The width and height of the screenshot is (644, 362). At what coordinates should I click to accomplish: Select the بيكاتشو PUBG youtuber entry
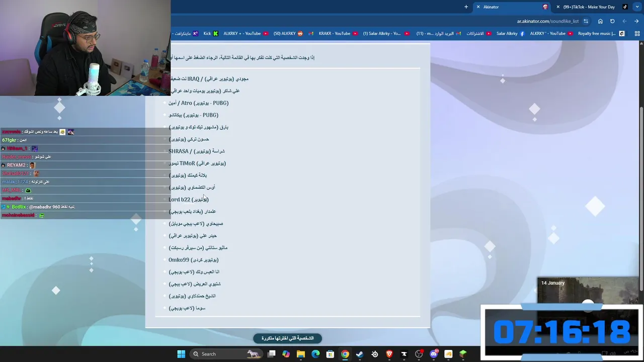193,115
